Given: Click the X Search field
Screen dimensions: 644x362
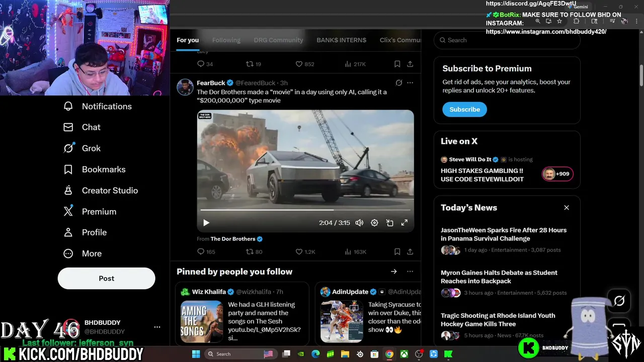Looking at the screenshot, I should (507, 40).
